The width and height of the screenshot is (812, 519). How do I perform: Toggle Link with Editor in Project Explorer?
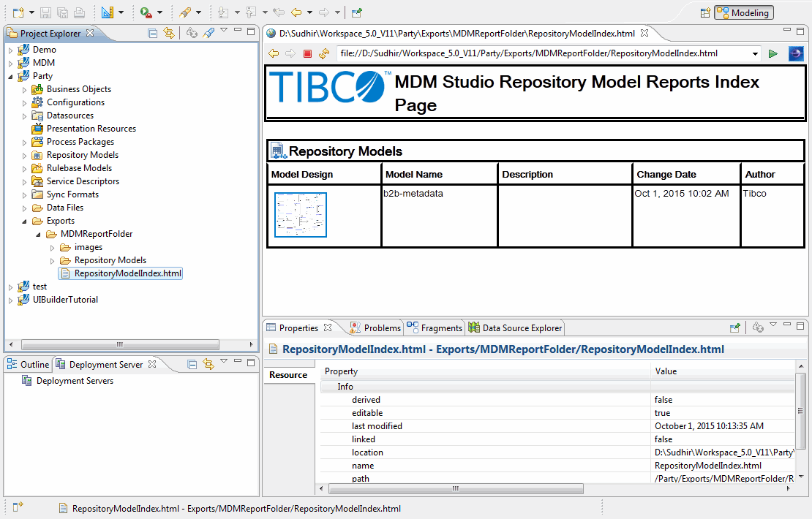[169, 33]
